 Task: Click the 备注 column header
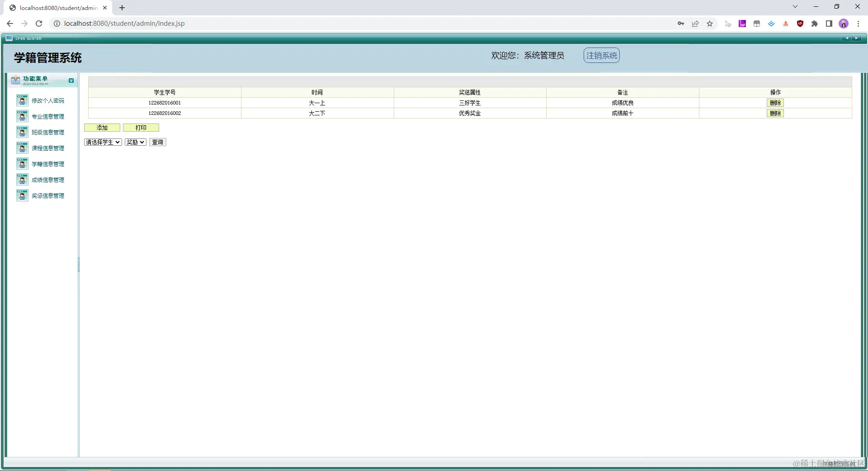(623, 92)
